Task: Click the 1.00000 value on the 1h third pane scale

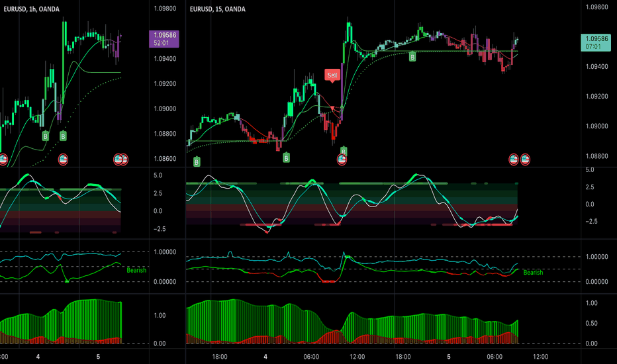Action: pos(165,252)
